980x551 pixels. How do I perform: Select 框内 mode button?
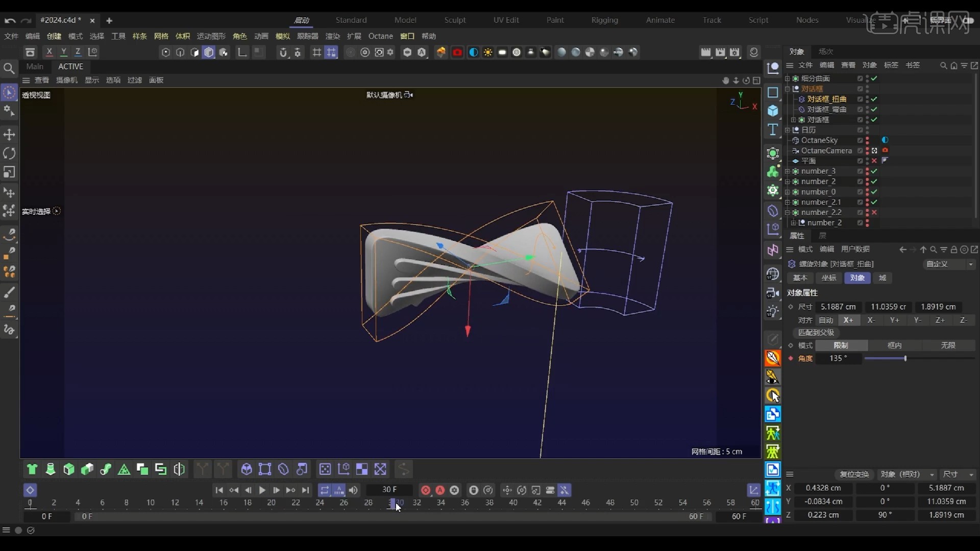tap(894, 345)
